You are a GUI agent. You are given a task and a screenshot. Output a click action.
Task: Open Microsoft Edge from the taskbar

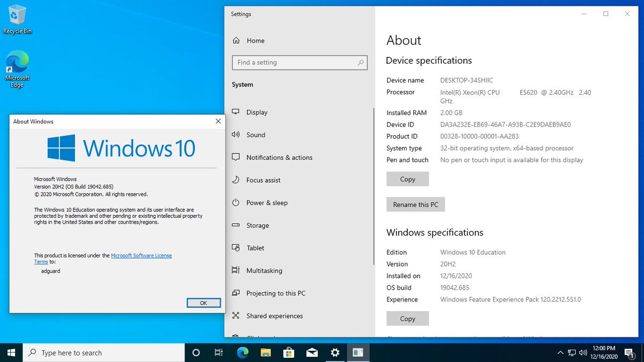[x=243, y=352]
